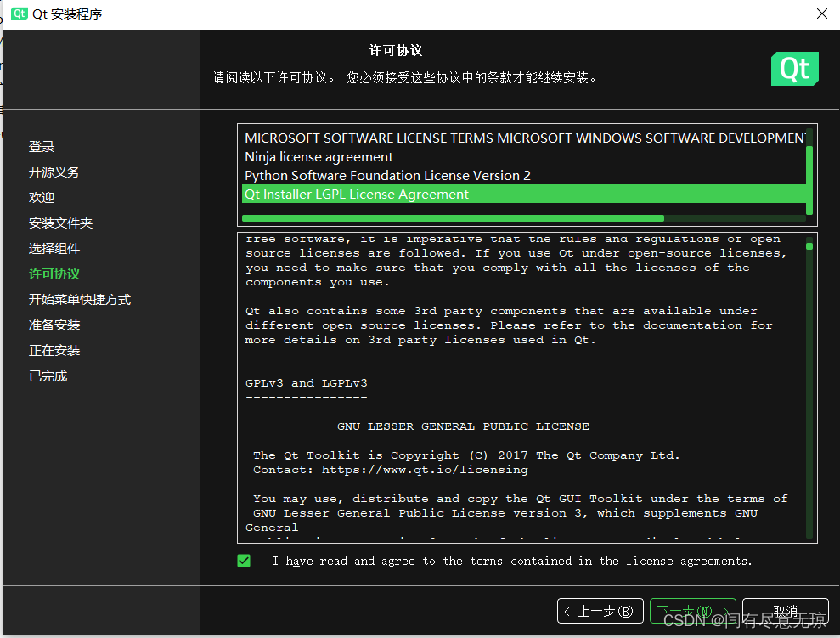Click the 登录 step in the sidebar

tap(42, 147)
